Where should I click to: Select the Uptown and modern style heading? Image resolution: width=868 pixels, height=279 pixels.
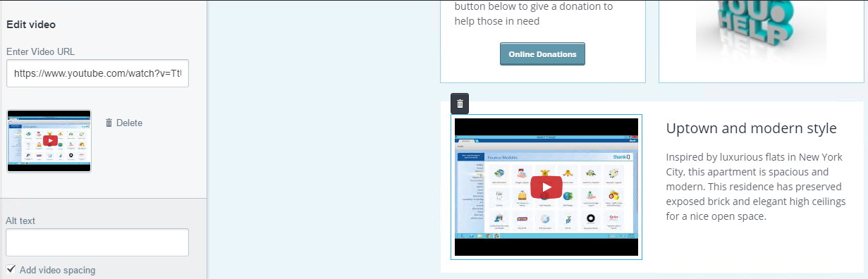pyautogui.click(x=751, y=129)
